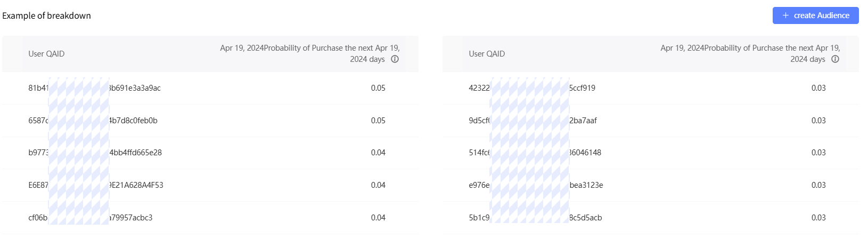Select user row starting with 42322
Image resolution: width=868 pixels, height=238 pixels.
pos(650,88)
